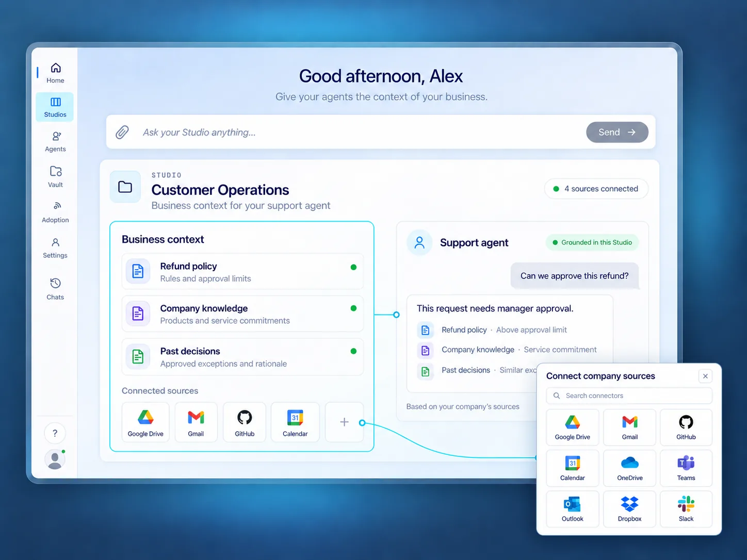Open the Past decisions context card
Screen dimensions: 747x560
[242, 357]
